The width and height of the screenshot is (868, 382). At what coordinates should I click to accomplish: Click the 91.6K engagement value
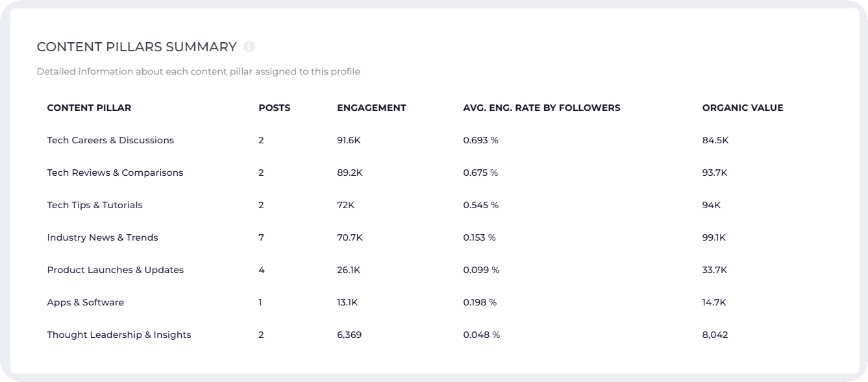point(349,140)
